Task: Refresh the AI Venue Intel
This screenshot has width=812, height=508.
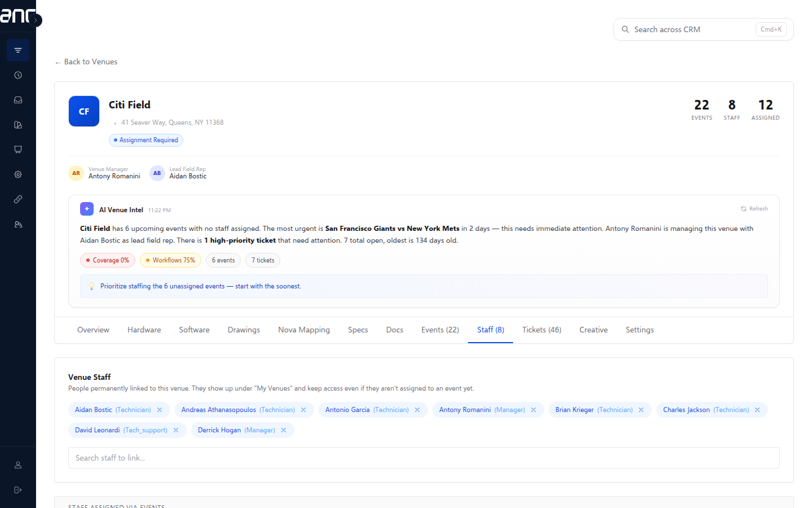Action: point(754,209)
